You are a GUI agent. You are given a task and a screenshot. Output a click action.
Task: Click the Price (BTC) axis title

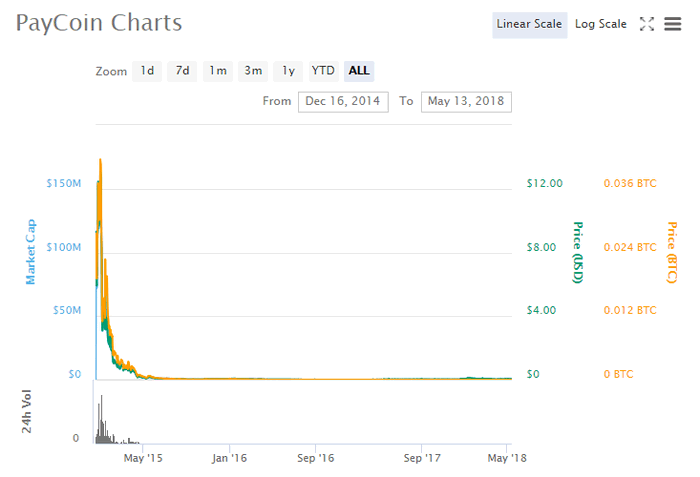point(672,252)
